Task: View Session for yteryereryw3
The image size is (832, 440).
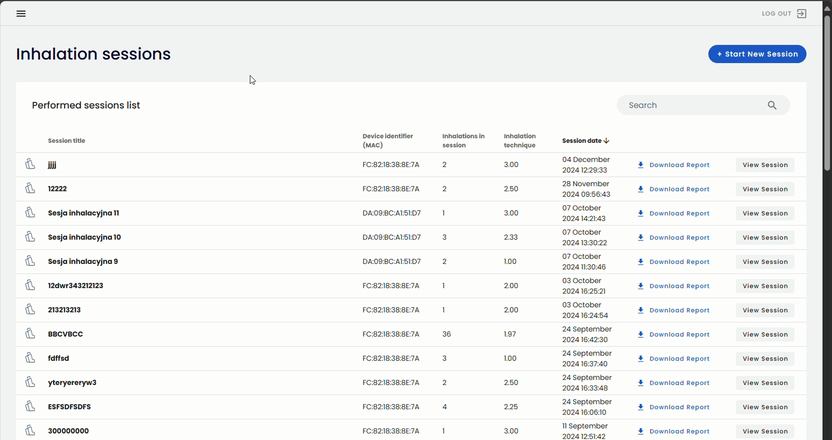Action: pyautogui.click(x=765, y=383)
